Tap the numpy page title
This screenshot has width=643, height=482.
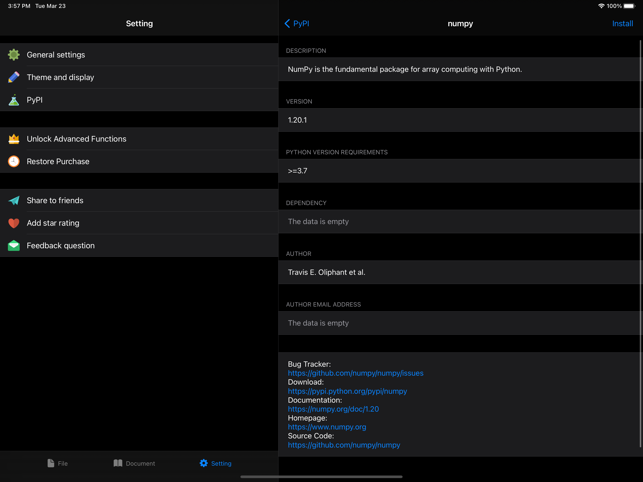click(460, 23)
